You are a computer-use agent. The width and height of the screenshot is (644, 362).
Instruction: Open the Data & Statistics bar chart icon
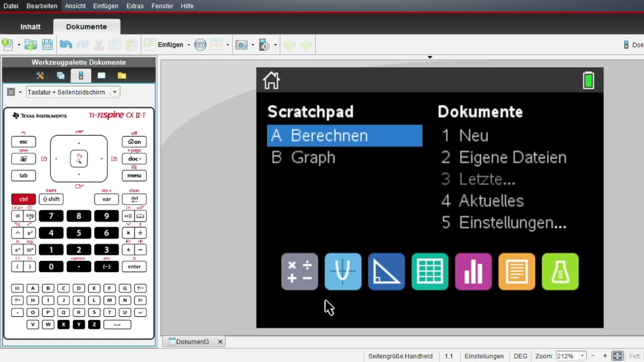point(473,271)
